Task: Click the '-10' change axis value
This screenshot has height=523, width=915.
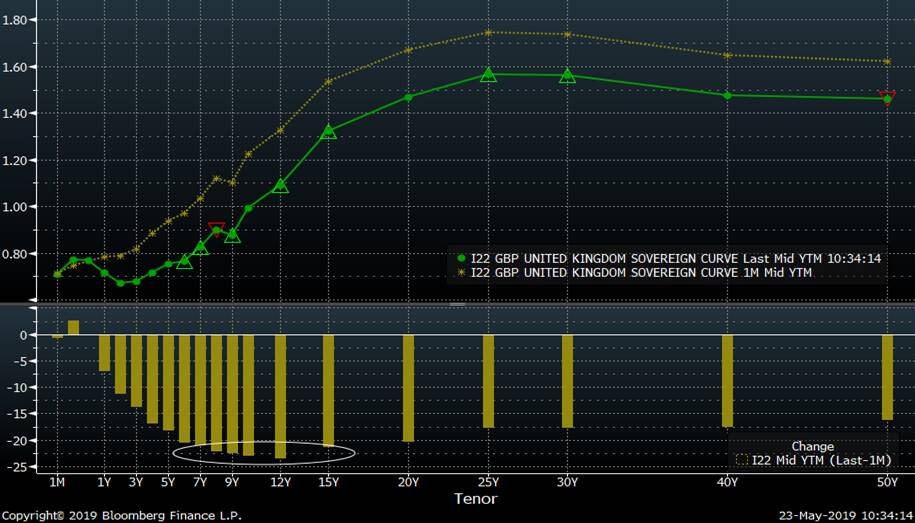Action: pos(18,388)
